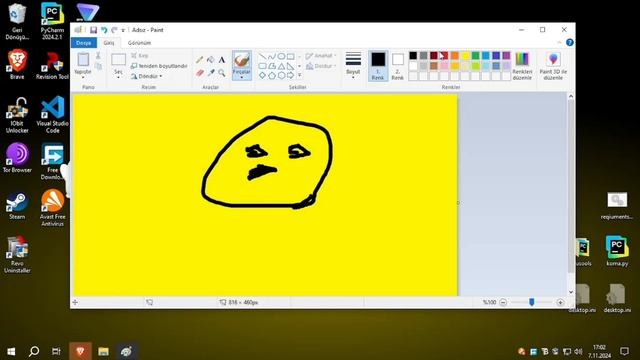Expand the Fırçalar brushes dropdown arrow

pyautogui.click(x=242, y=77)
